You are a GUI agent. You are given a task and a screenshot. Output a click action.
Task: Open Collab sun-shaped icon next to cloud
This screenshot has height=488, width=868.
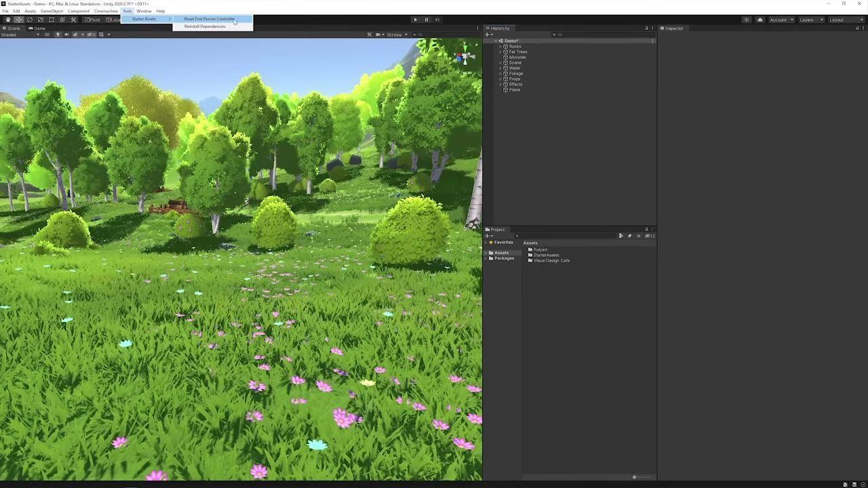click(x=747, y=20)
